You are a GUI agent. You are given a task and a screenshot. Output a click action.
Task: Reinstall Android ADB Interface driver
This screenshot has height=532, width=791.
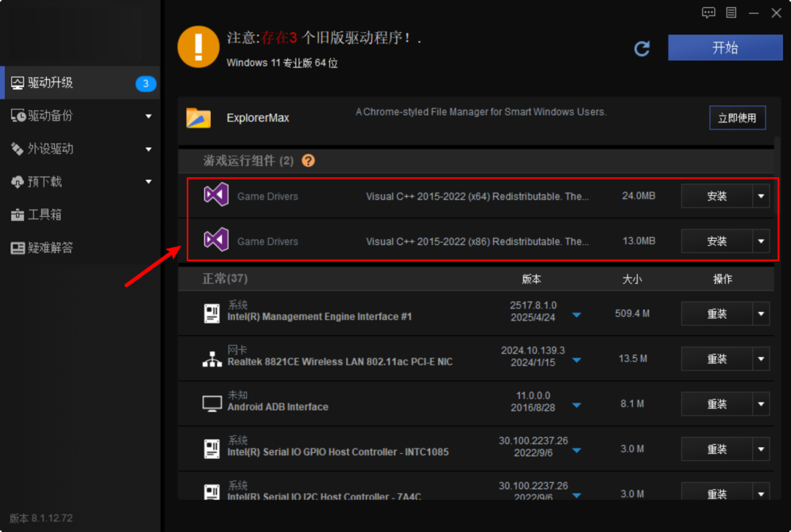tap(717, 404)
